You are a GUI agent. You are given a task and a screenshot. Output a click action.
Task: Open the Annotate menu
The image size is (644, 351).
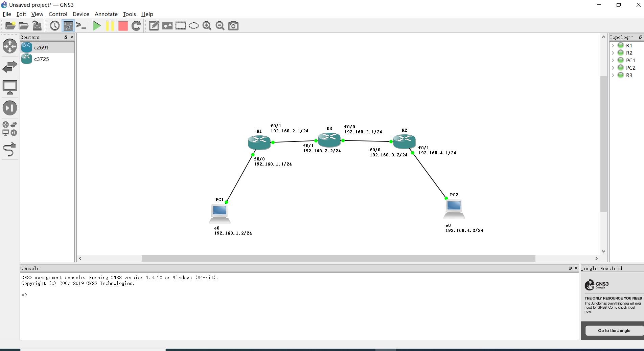(106, 14)
